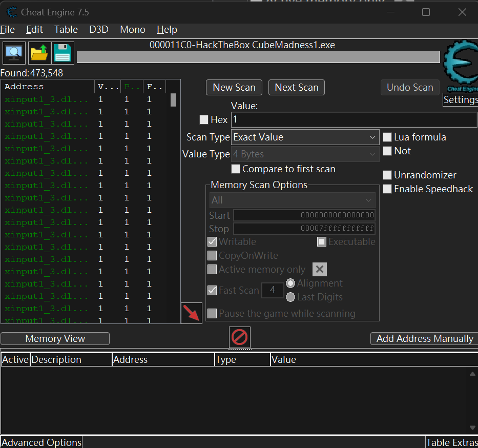Select the Alignment radio button

tap(290, 283)
